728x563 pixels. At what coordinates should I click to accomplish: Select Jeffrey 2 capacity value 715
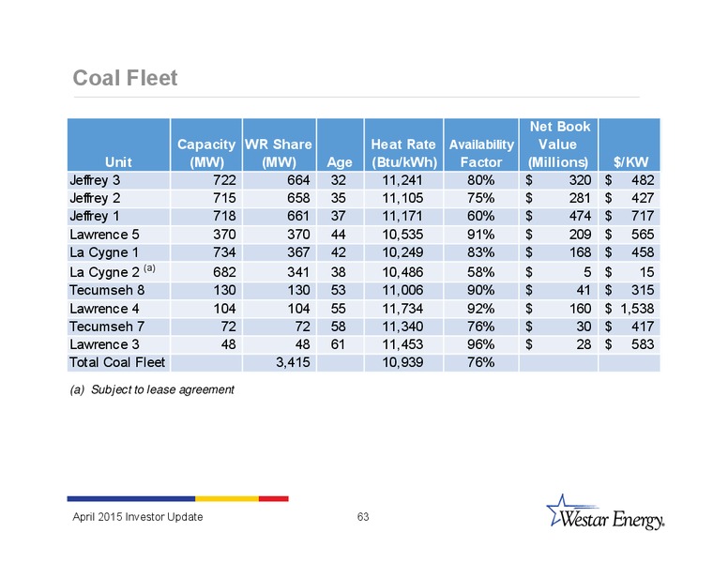pos(224,198)
